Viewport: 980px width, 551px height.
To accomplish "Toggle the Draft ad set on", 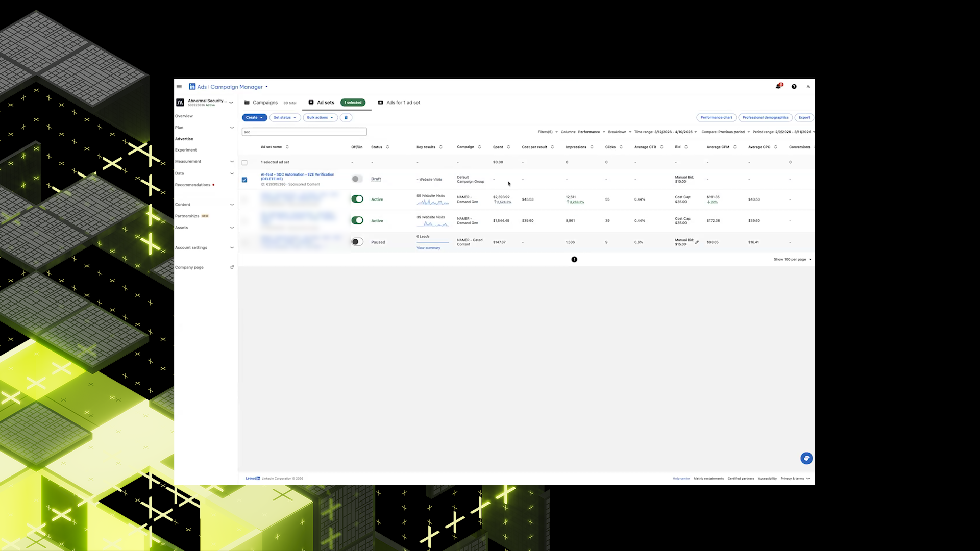I will click(357, 179).
